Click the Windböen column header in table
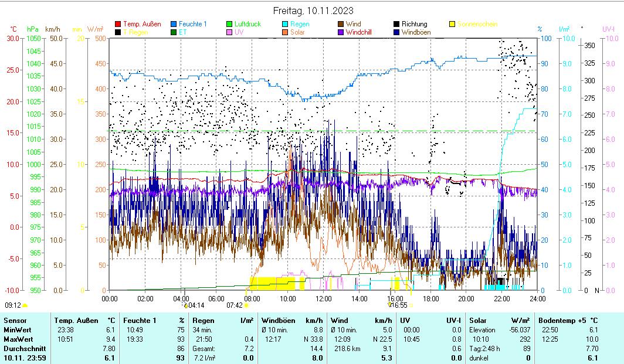Image resolution: width=624 pixels, height=364 pixels. (279, 320)
